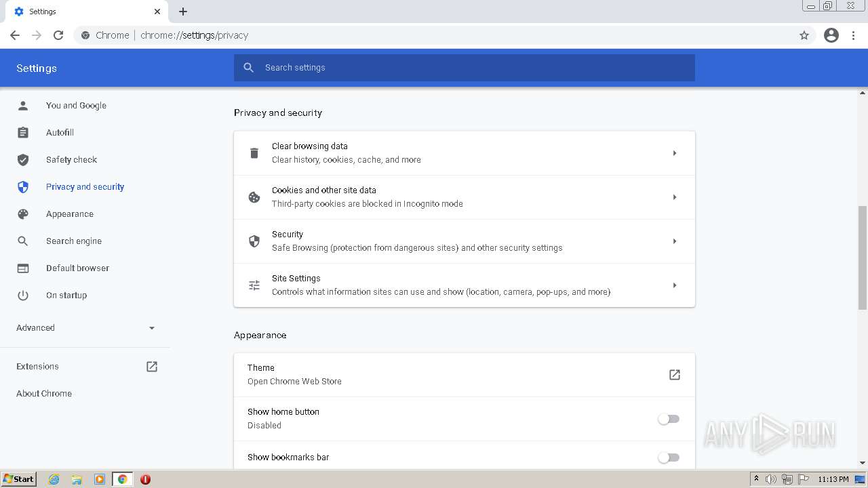Click the browser forward arrow
Screen dimensions: 868x488
coord(37,35)
